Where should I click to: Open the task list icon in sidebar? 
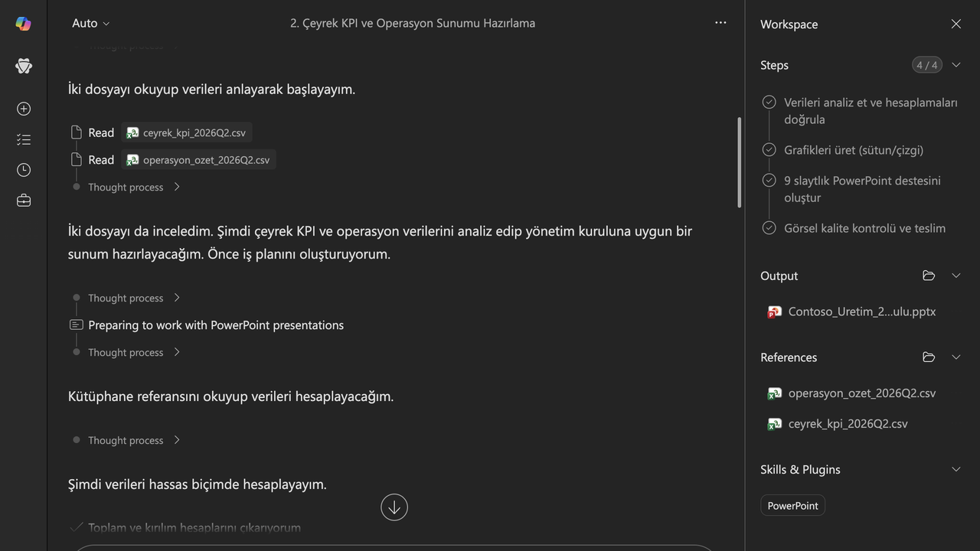tap(24, 139)
